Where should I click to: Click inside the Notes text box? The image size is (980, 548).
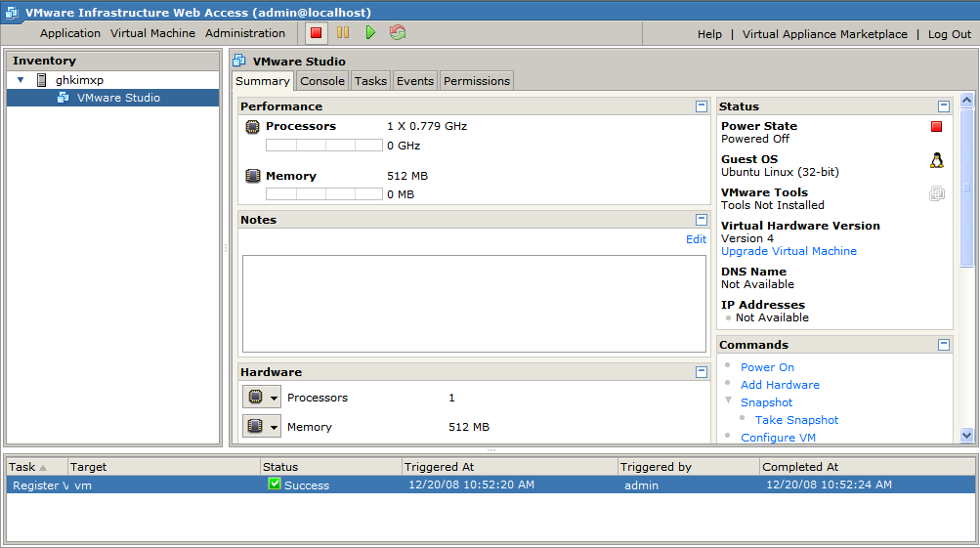click(474, 304)
